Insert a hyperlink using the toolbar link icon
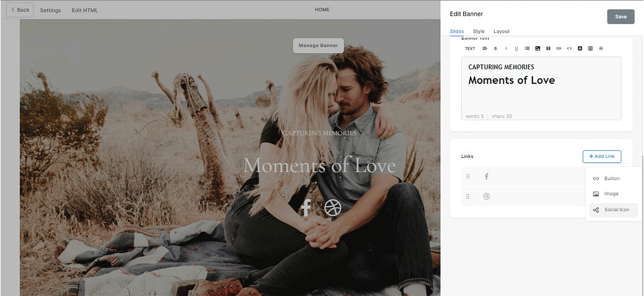This screenshot has height=296, width=644. pyautogui.click(x=559, y=48)
